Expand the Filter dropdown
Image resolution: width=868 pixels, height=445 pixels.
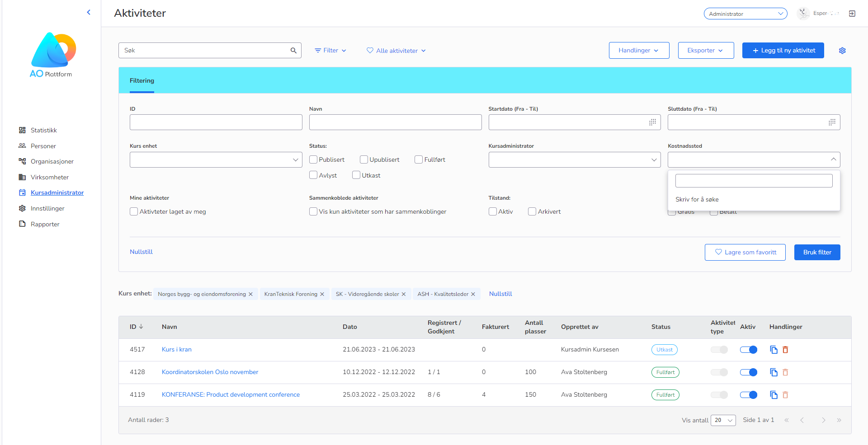pos(330,51)
